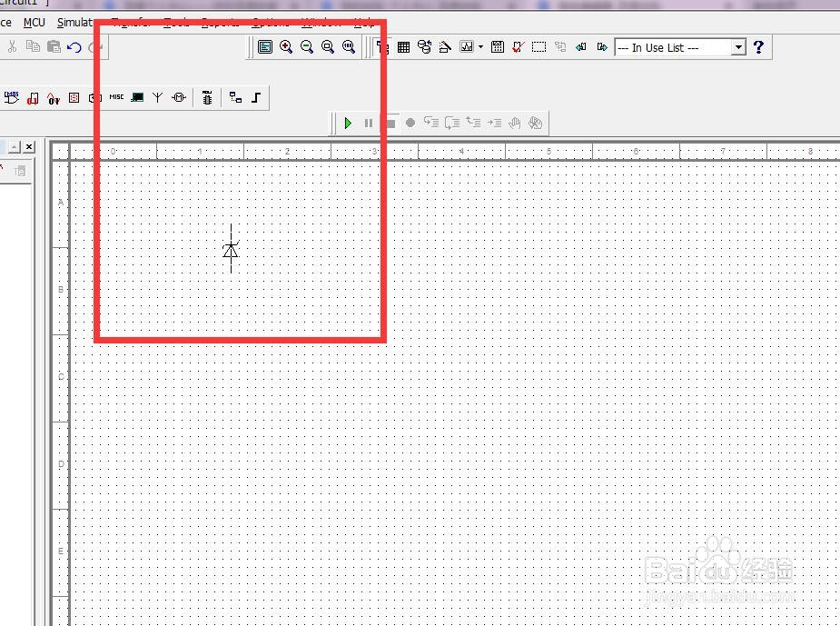This screenshot has width=840, height=626.
Task: Place a misc digital component
Action: coord(33,98)
